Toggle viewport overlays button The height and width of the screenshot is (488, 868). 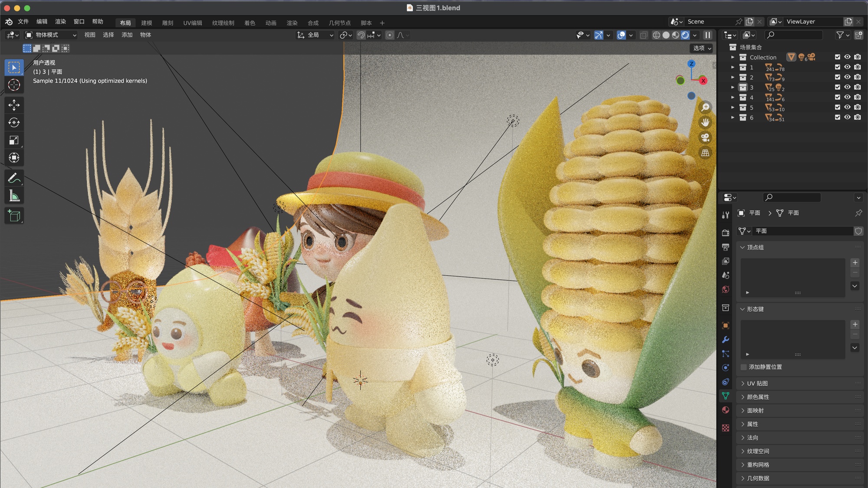pyautogui.click(x=621, y=35)
